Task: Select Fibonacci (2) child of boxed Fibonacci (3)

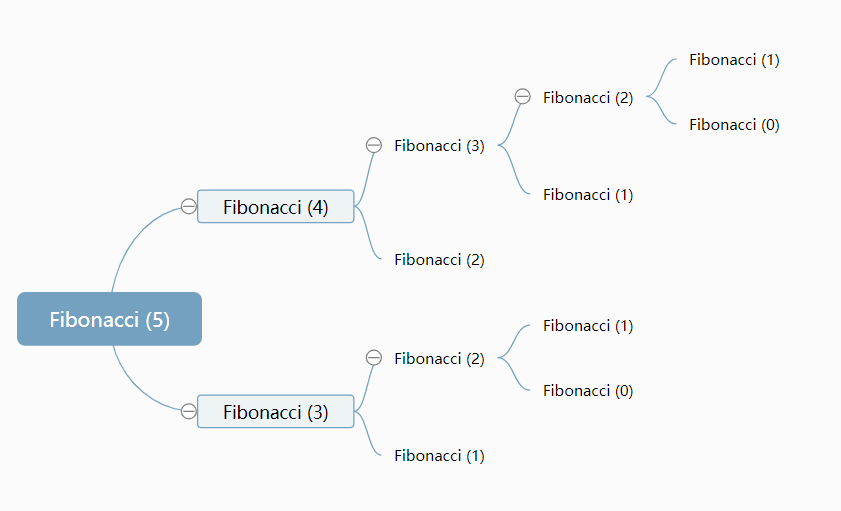Action: [x=439, y=359]
